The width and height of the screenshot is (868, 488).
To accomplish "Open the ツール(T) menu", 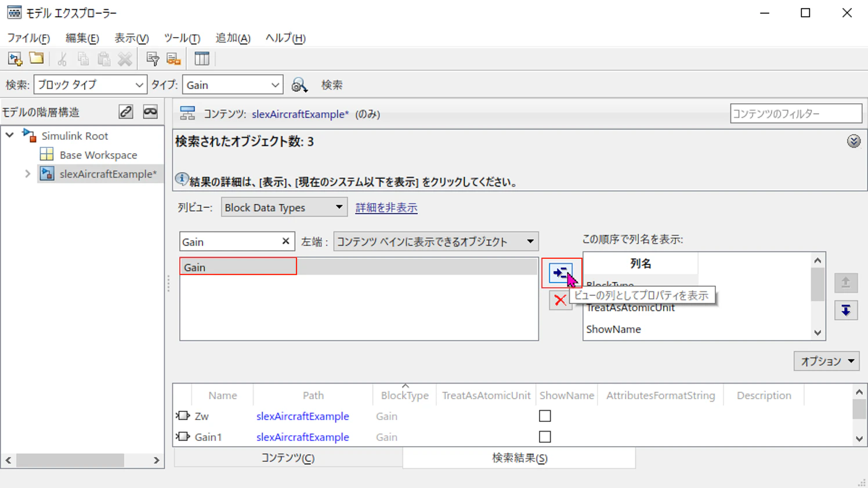I will (x=182, y=38).
